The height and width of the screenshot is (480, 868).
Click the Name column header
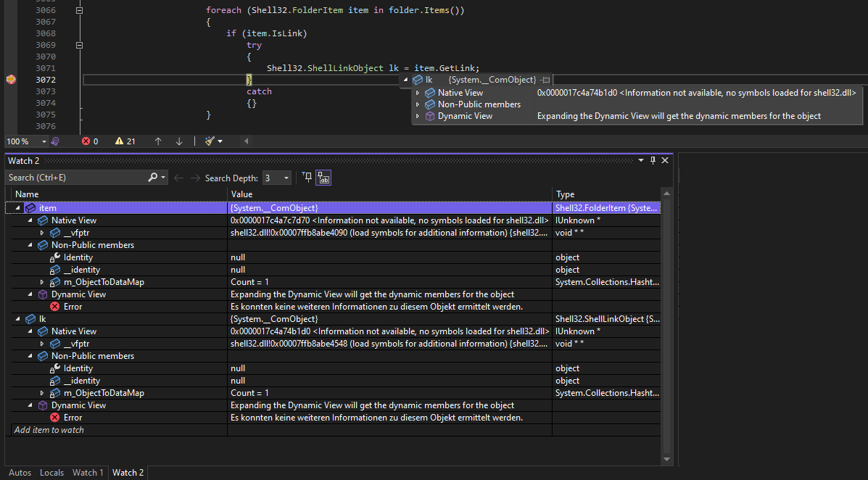(x=120, y=194)
